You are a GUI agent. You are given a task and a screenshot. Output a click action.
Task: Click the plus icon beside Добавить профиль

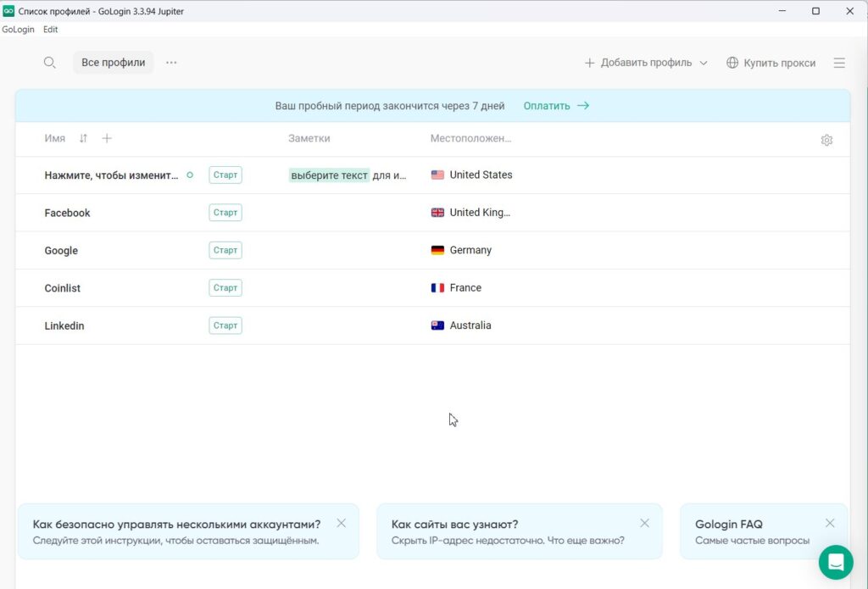pyautogui.click(x=590, y=63)
